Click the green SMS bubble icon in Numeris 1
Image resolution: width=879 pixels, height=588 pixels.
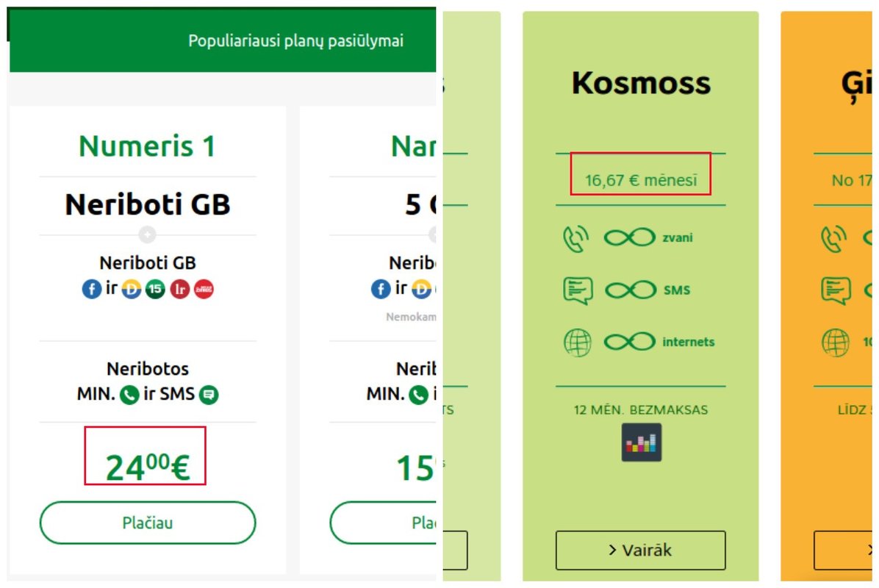pos(209,395)
